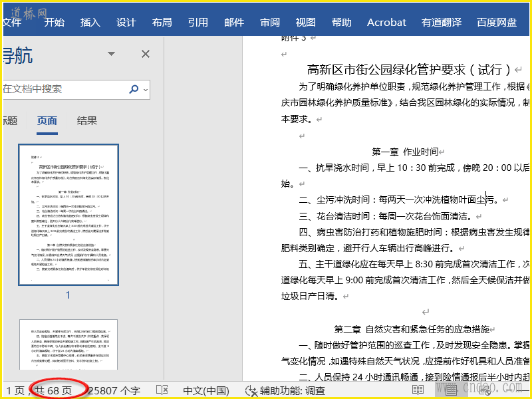Image resolution: width=532 pixels, height=399 pixels.
Task: Switch to Print Layout view icon
Action: click(x=451, y=390)
